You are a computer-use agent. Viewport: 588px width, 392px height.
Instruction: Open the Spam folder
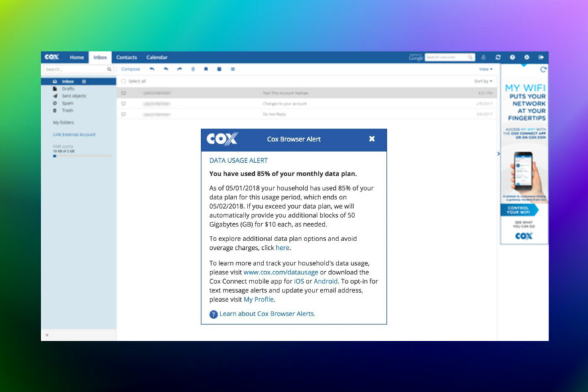(x=67, y=103)
